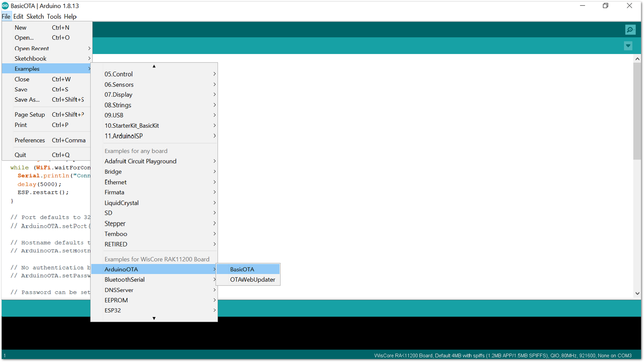Image resolution: width=644 pixels, height=362 pixels.
Task: Expand the 11.ArduinoISP submenu
Action: coord(154,136)
